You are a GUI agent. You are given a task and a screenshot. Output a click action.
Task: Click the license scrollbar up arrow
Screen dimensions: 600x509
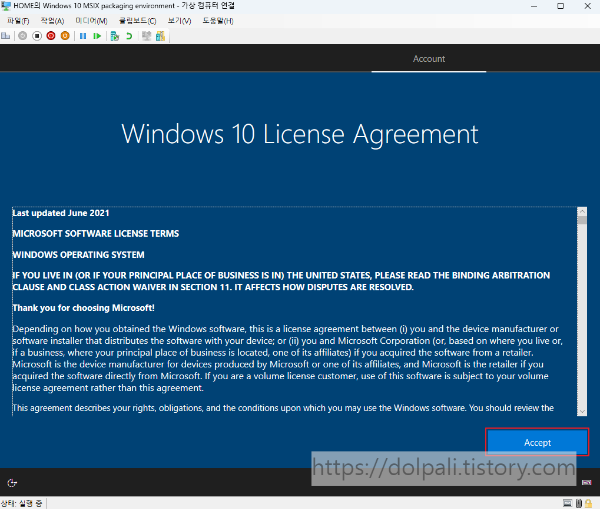point(582,211)
